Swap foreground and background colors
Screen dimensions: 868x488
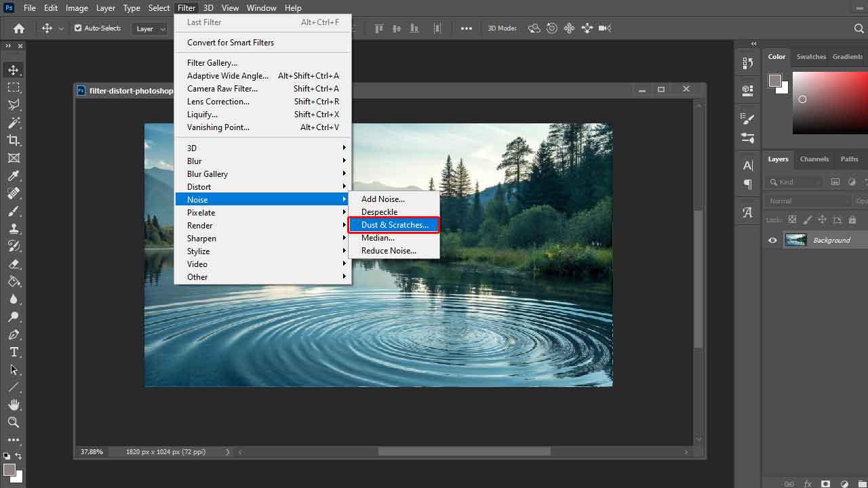18,456
